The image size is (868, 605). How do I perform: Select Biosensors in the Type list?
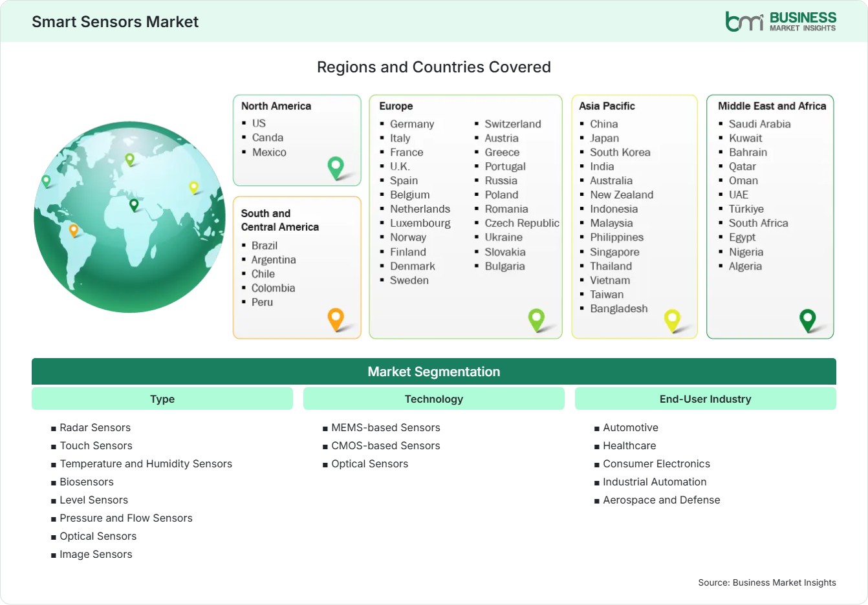pos(87,482)
